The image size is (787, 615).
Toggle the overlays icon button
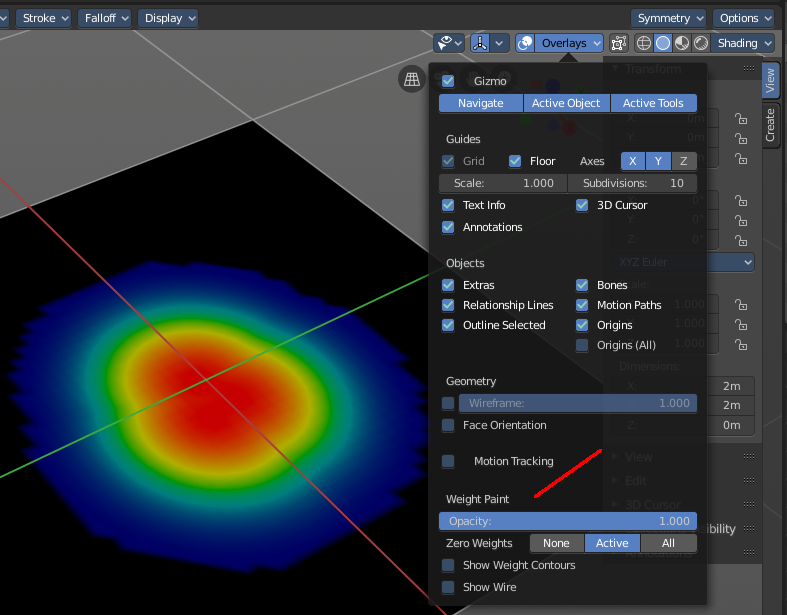525,43
